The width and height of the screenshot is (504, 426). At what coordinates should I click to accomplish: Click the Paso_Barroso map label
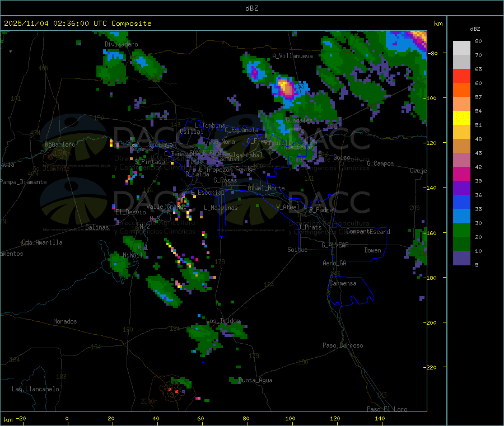pos(343,345)
